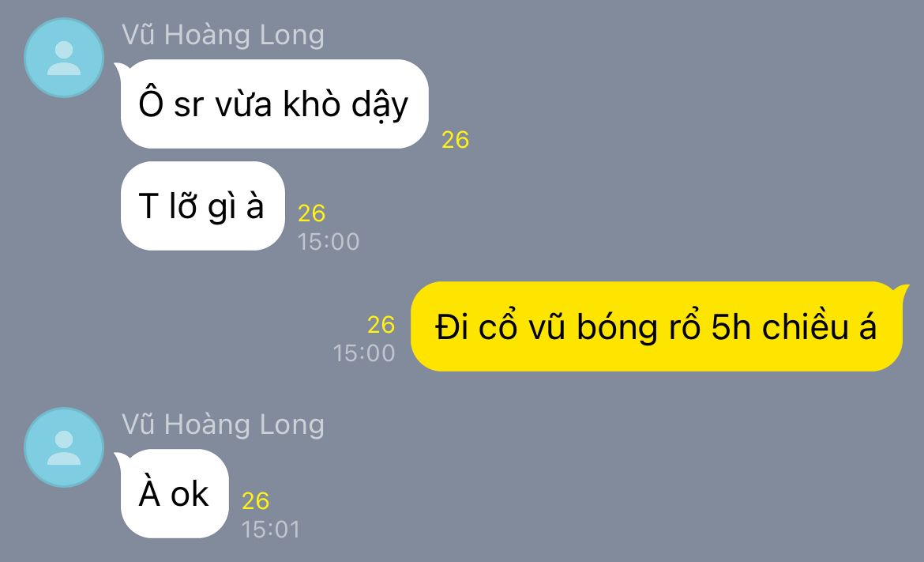Click the 15:00 timestamp beside the yellow message

click(x=363, y=353)
